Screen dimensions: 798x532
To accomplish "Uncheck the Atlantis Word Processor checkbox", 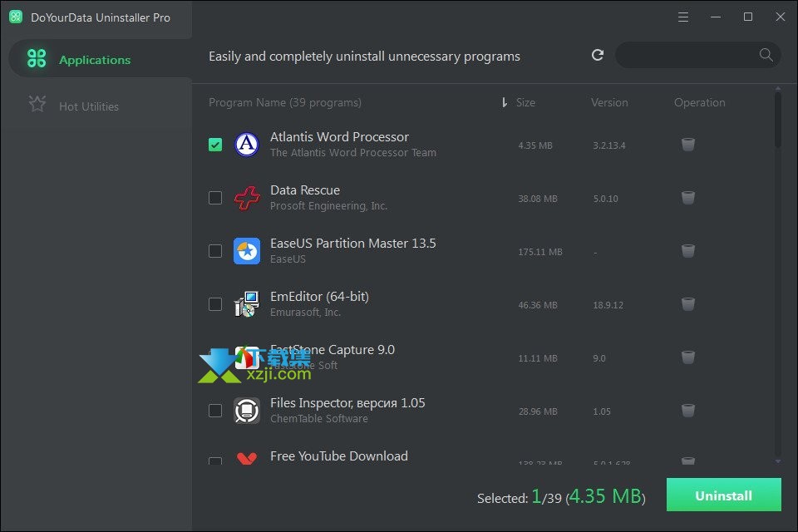I will point(215,145).
